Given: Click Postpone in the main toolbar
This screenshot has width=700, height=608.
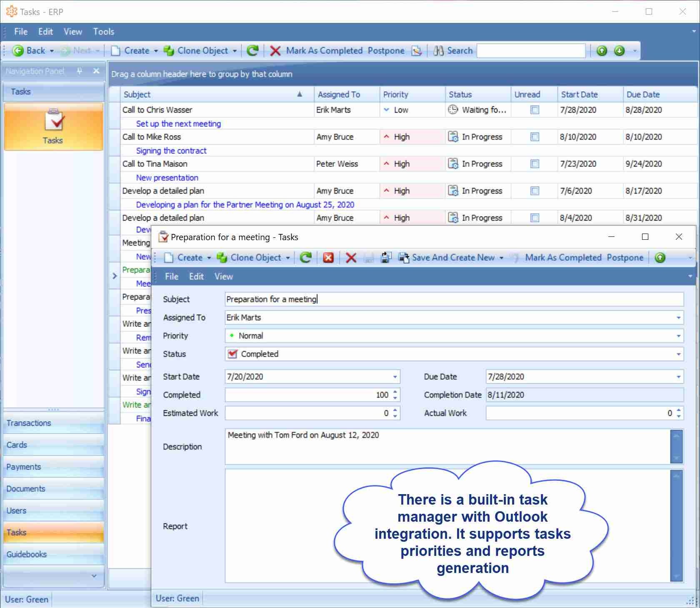Looking at the screenshot, I should point(386,51).
